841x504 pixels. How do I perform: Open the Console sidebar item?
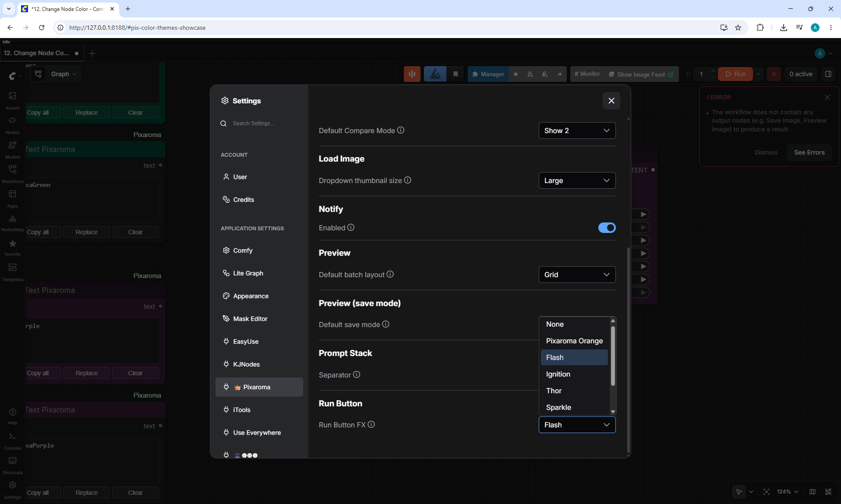point(12,441)
